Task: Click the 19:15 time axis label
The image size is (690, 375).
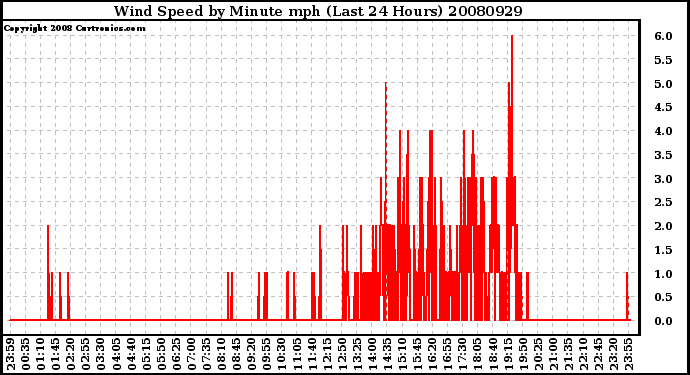Action: (x=507, y=354)
